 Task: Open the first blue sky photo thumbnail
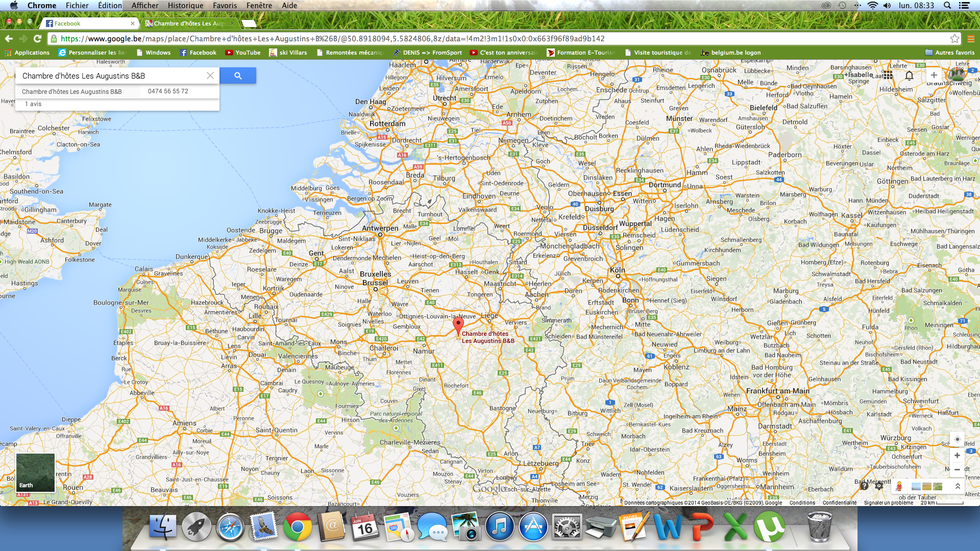coord(916,486)
